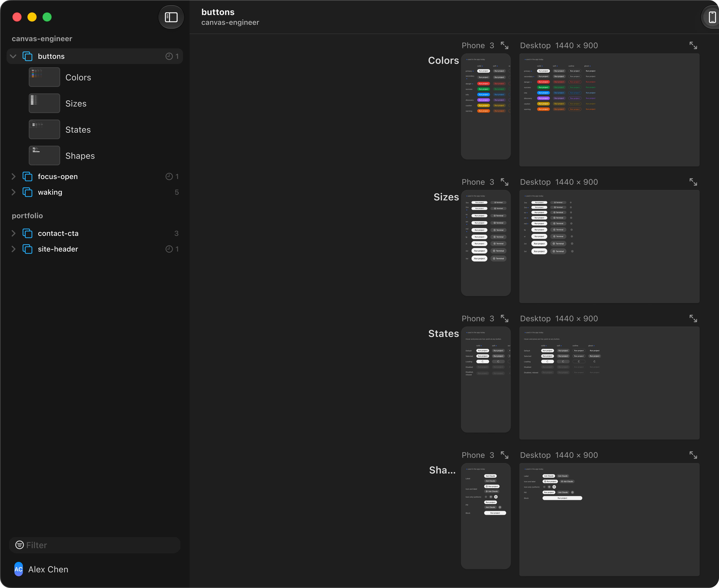
Task: Open the Sizes Phone preview thumbnail
Action: pyautogui.click(x=486, y=243)
